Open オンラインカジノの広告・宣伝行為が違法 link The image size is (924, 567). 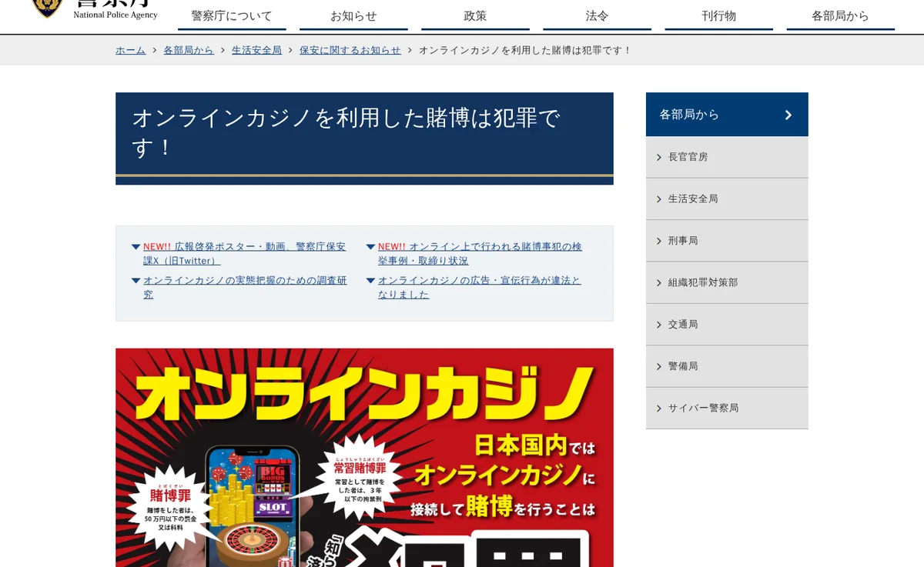(x=479, y=288)
